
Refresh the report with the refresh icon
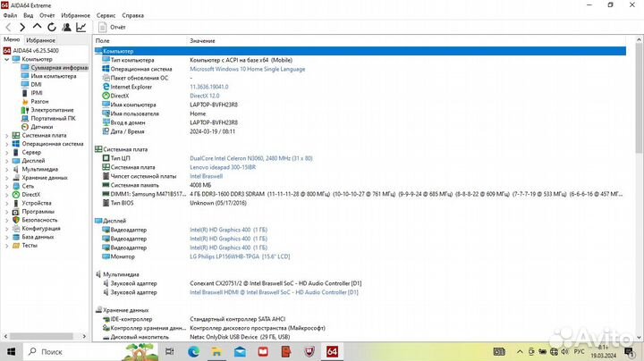pyautogui.click(x=52, y=28)
